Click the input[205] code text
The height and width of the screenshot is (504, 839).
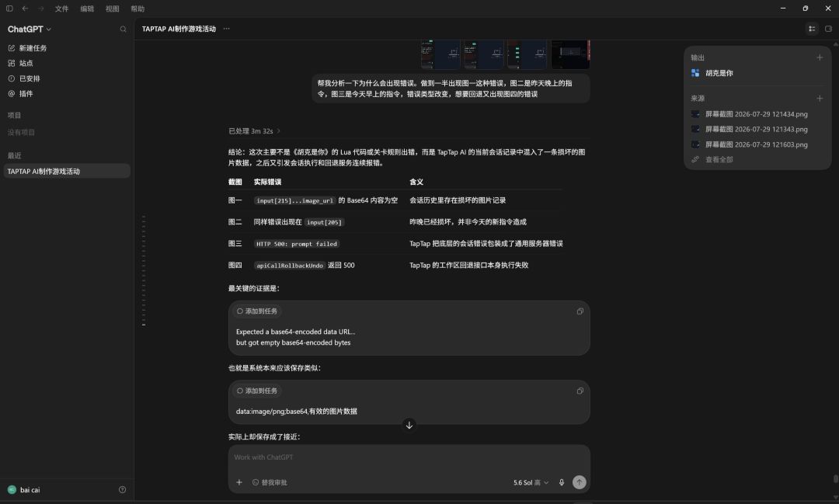(324, 222)
